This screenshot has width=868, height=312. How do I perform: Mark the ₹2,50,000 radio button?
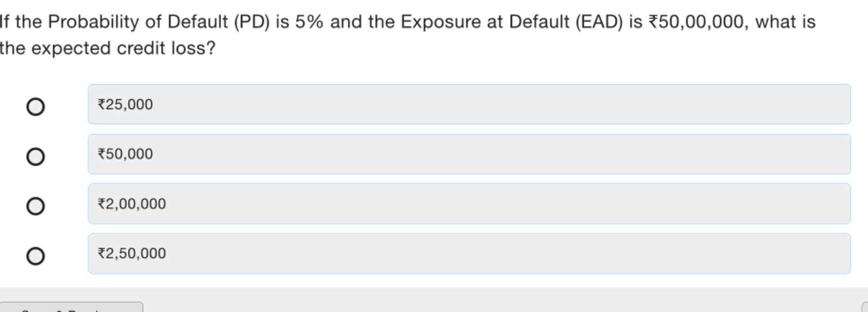click(x=35, y=256)
